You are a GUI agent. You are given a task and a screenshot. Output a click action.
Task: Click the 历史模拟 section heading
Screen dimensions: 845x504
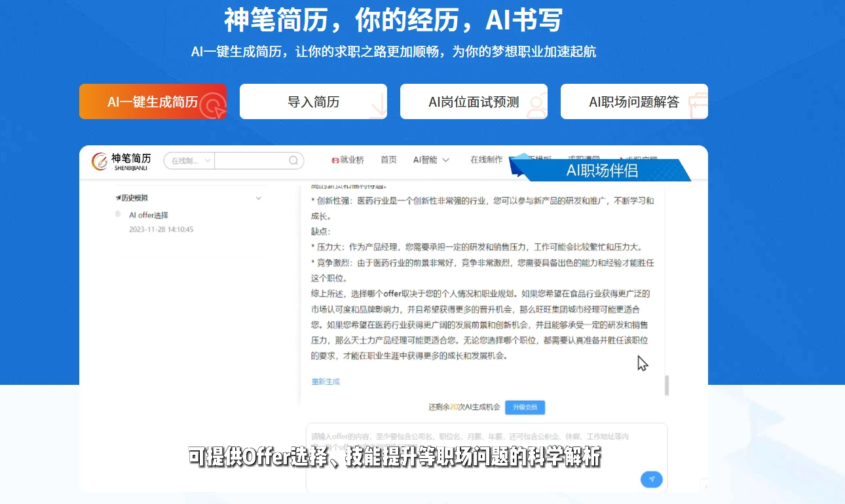[x=132, y=198]
